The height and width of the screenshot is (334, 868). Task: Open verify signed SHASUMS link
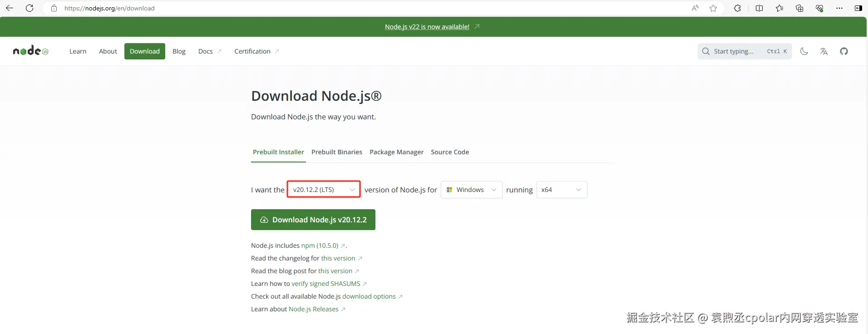326,284
